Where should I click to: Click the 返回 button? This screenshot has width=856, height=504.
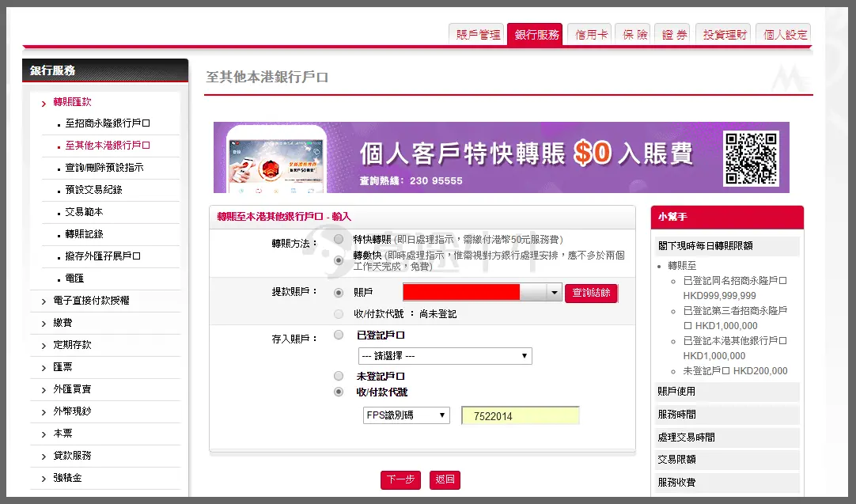click(445, 480)
